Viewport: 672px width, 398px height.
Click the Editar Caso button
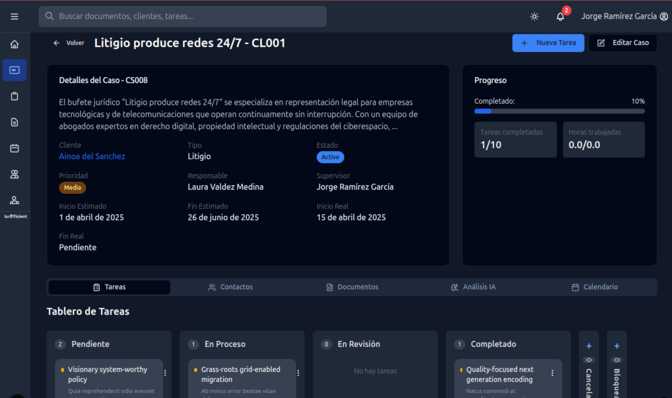(x=623, y=43)
